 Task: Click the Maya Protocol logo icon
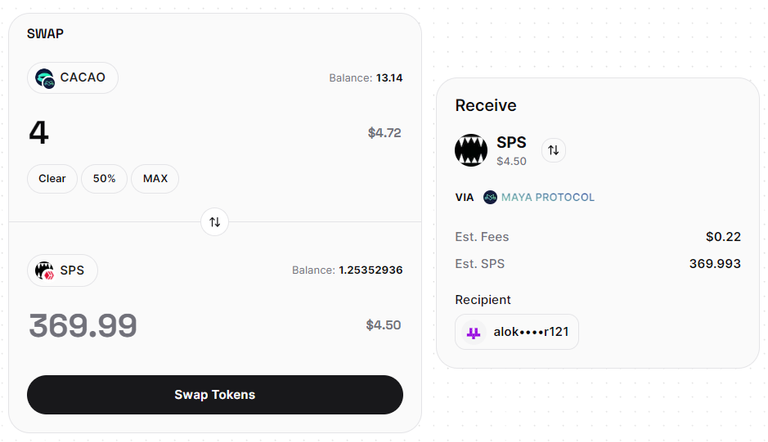(x=490, y=197)
